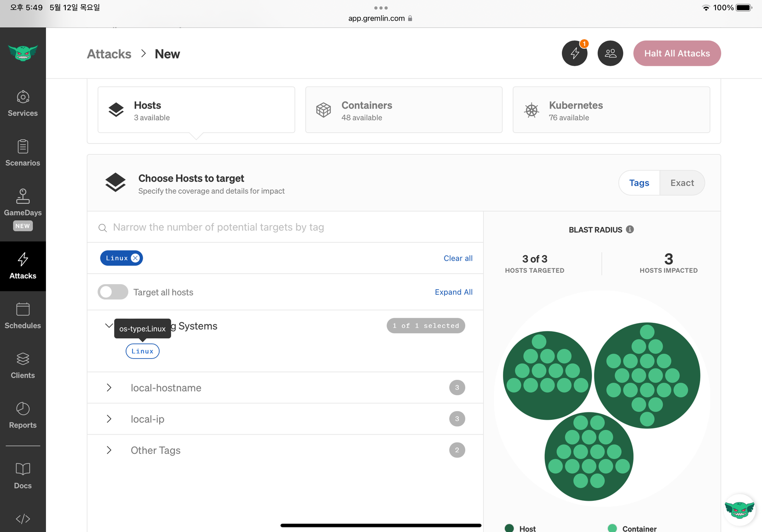
Task: Click the app.gremlin.com address bar
Action: point(381,18)
